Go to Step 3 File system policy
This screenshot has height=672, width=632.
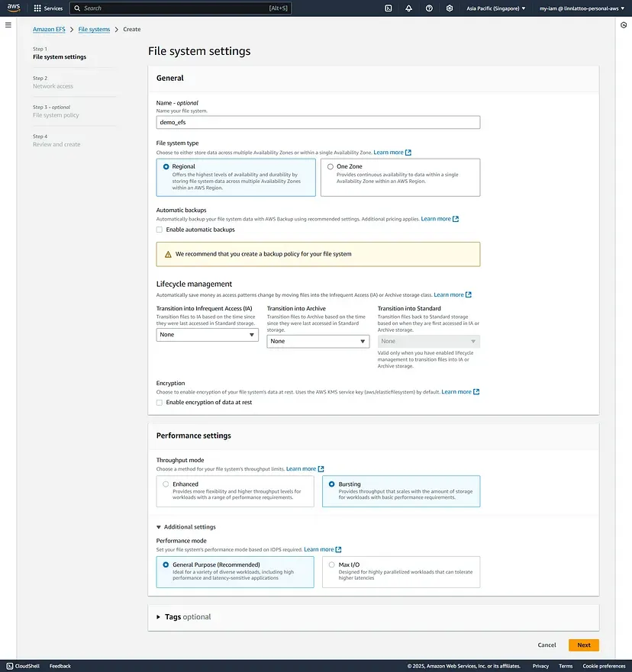tap(56, 115)
